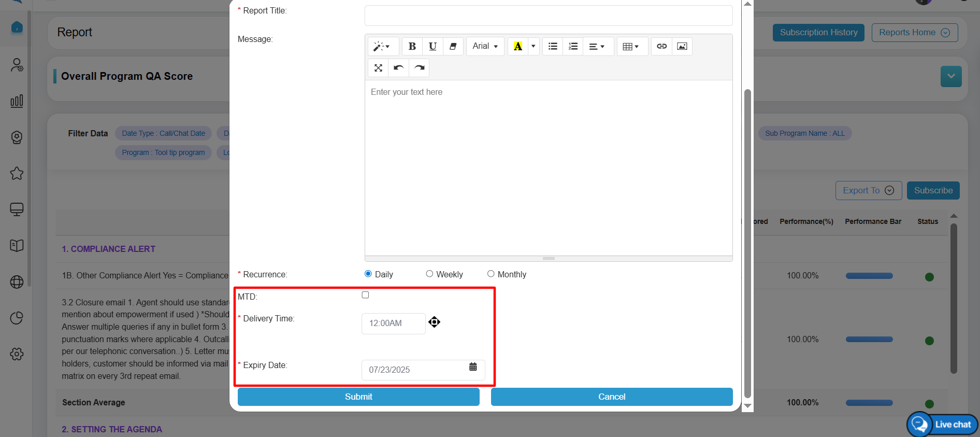Select Monthly recurrence option
This screenshot has width=980, height=437.
[491, 274]
